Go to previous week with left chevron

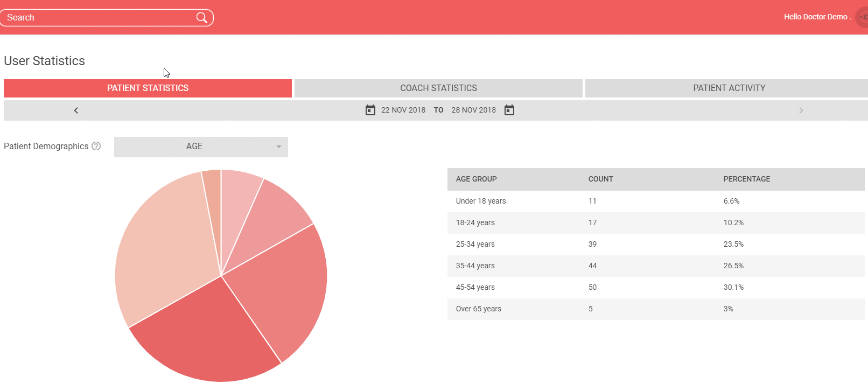(x=76, y=110)
